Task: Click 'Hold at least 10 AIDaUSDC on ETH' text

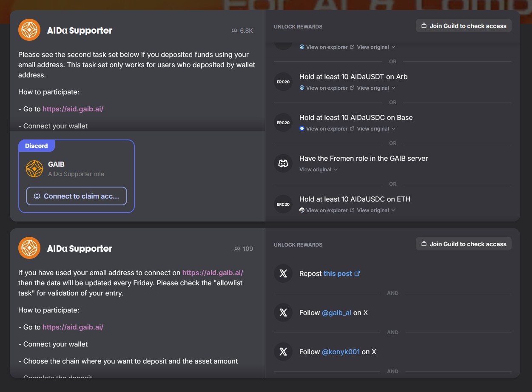Action: coord(355,199)
